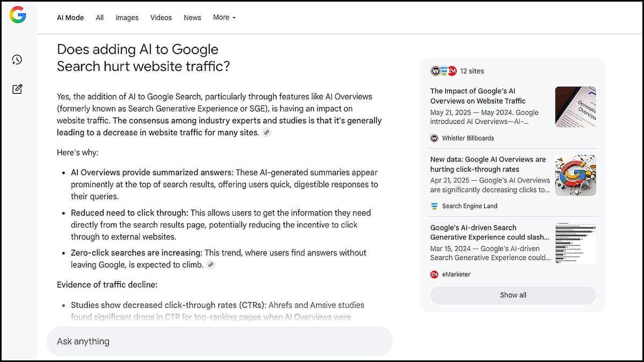Click eMarketer source favicon
Image resolution: width=644 pixels, height=362 pixels.
pos(434,275)
